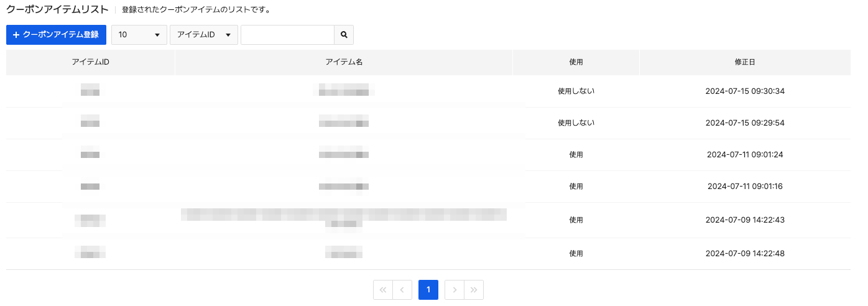Click the 修正日 column header
Screen dimensions: 868x306
pos(745,62)
